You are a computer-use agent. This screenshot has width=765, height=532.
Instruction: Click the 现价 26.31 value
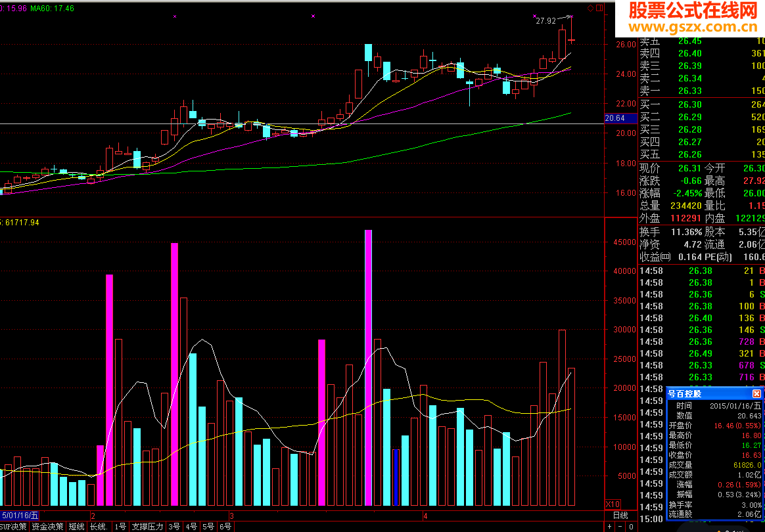pos(689,168)
